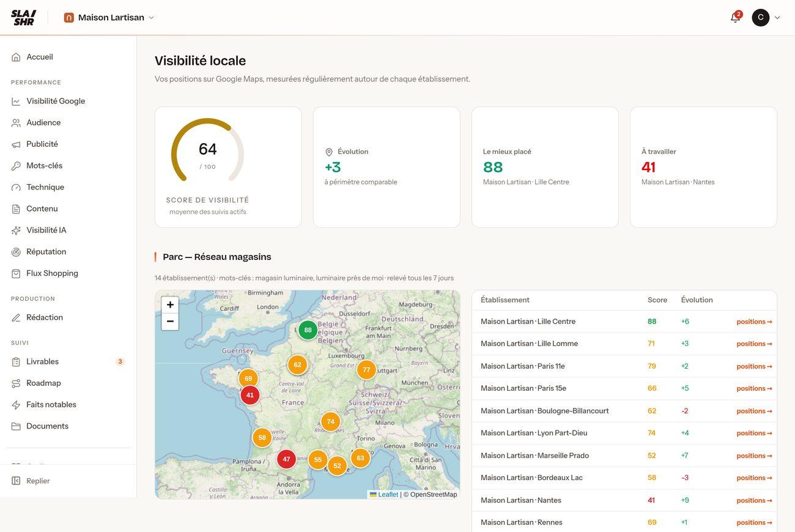The image size is (795, 532).
Task: Open positions for Paris 11e
Action: coord(754,366)
